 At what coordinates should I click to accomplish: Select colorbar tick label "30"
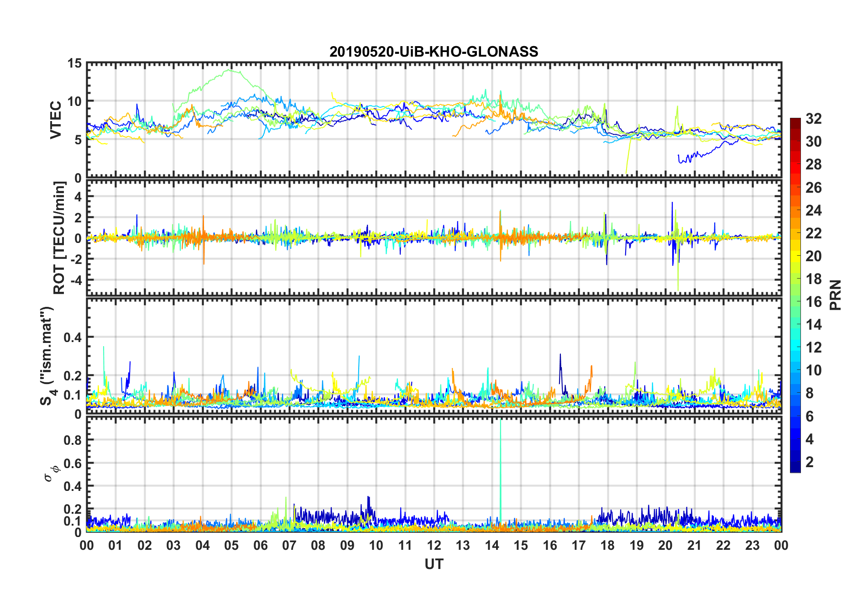813,142
